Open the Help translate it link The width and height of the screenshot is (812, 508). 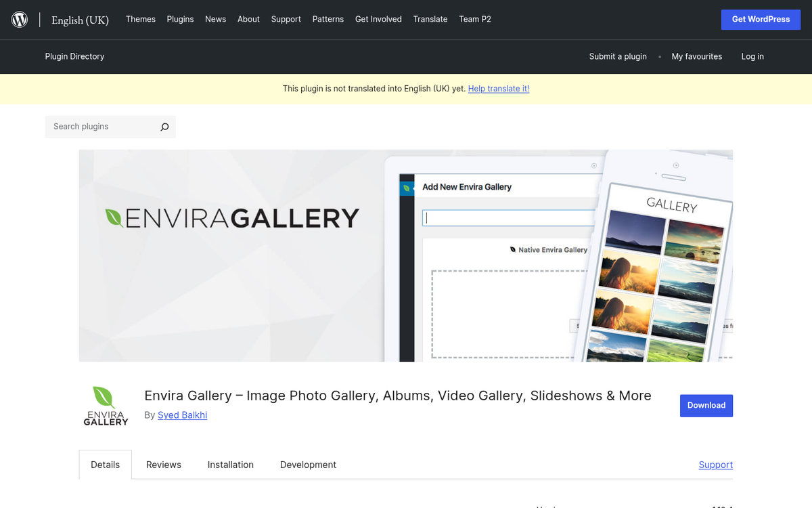click(499, 88)
